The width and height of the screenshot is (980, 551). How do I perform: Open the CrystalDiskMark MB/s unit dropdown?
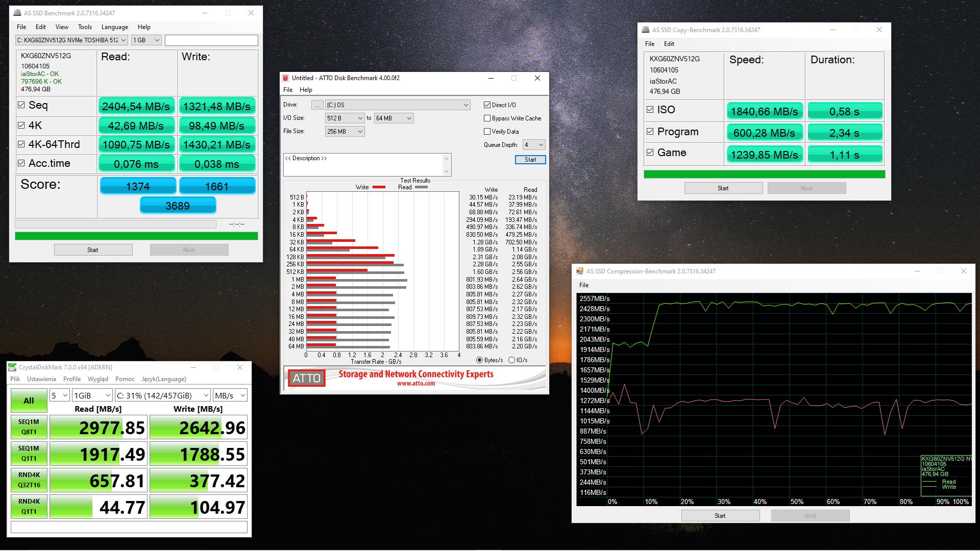[230, 395]
